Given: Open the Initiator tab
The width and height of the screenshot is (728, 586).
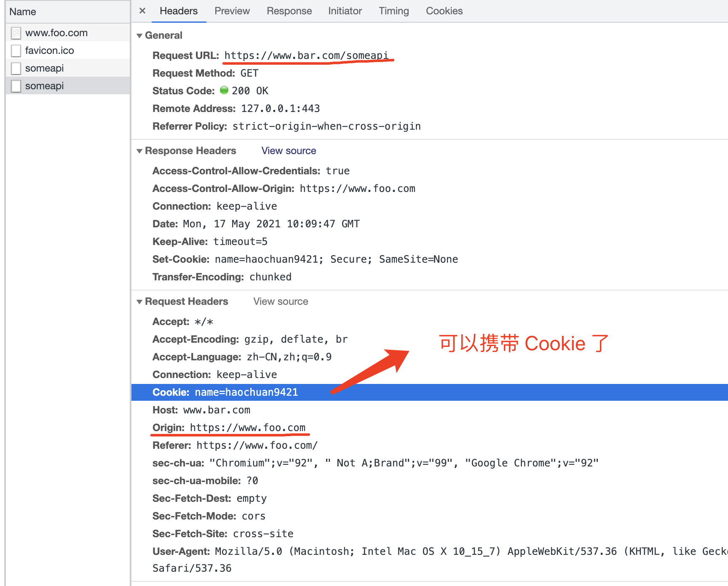Looking at the screenshot, I should coord(345,11).
